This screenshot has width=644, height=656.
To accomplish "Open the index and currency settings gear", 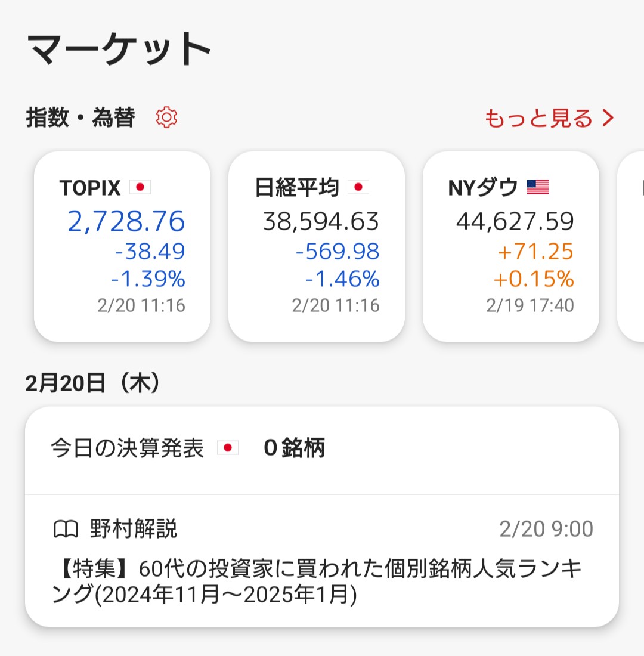I will click(166, 117).
